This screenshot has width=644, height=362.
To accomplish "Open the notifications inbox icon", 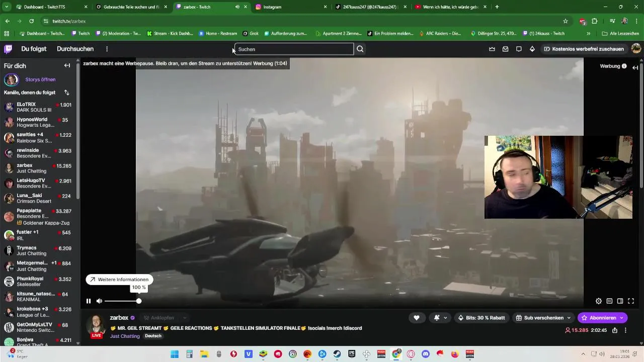I will point(505,49).
